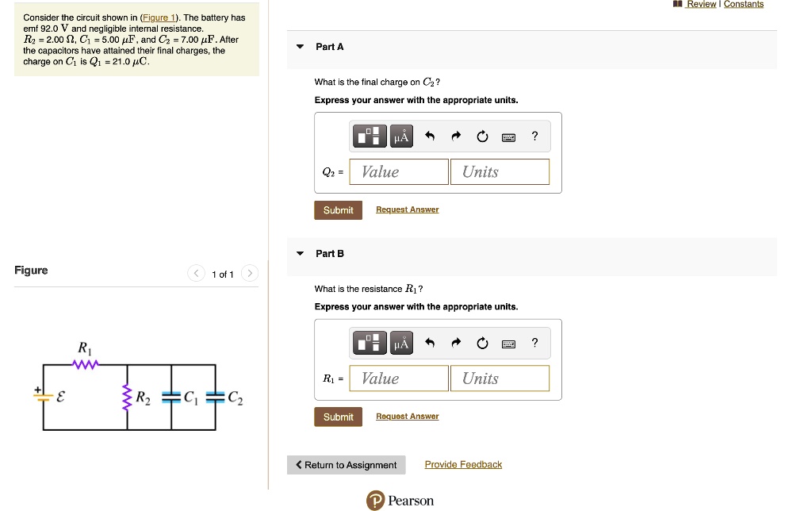Click Provide Feedback link

click(463, 464)
